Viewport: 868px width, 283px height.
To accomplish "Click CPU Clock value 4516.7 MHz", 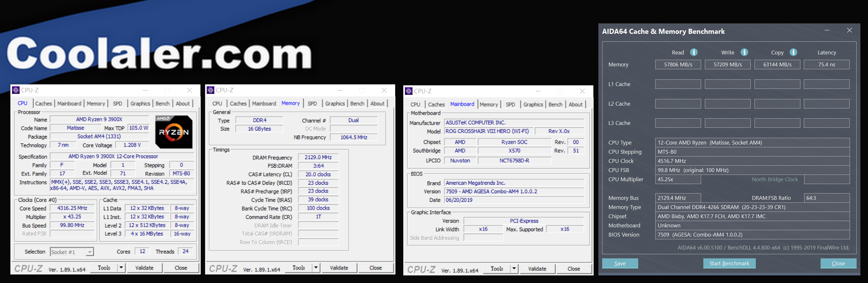I will 752,161.
